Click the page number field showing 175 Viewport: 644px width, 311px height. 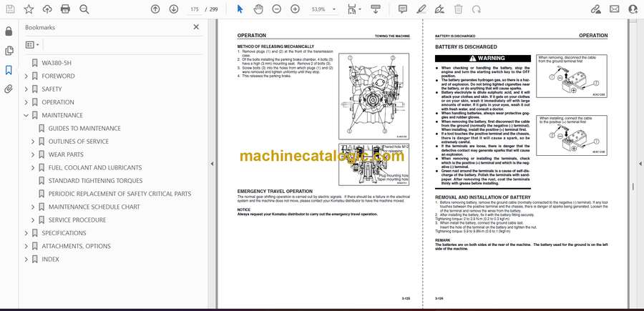tap(195, 9)
